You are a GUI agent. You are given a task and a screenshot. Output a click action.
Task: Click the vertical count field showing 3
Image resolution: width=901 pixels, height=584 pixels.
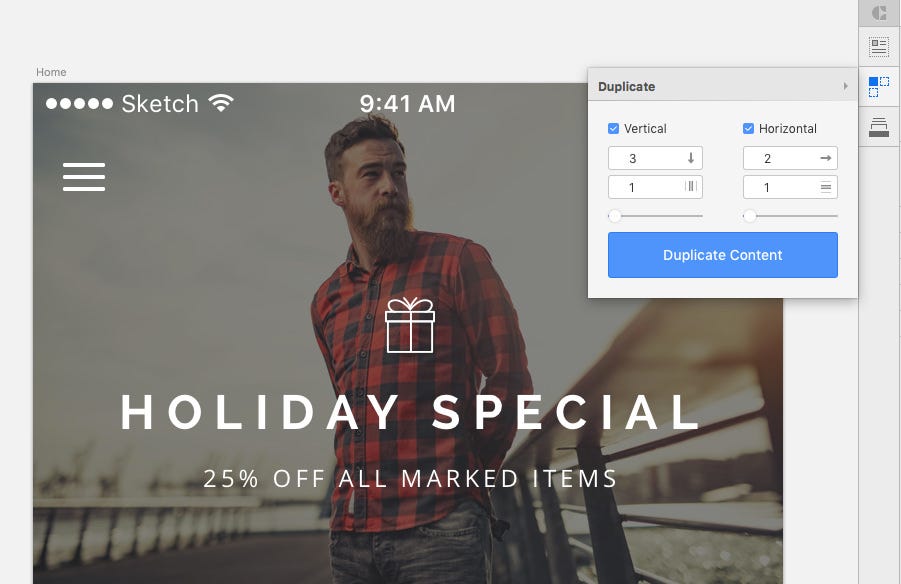coord(655,158)
